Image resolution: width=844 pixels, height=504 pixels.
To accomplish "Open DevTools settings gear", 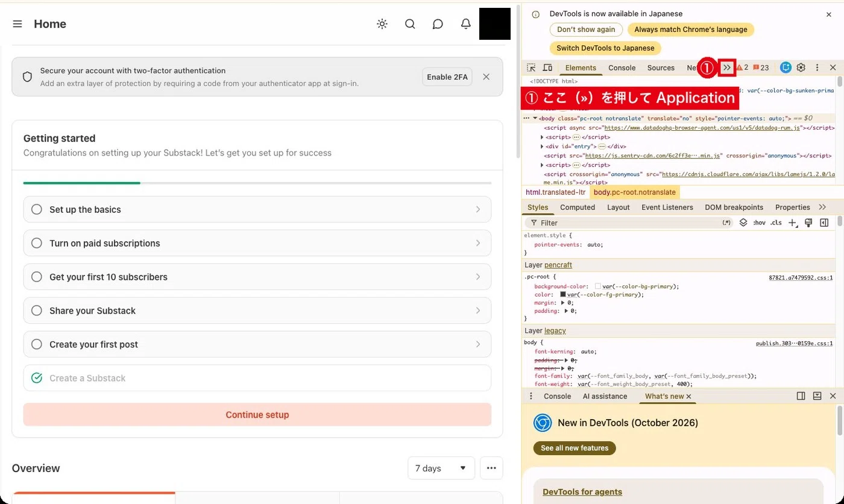I will tap(801, 68).
